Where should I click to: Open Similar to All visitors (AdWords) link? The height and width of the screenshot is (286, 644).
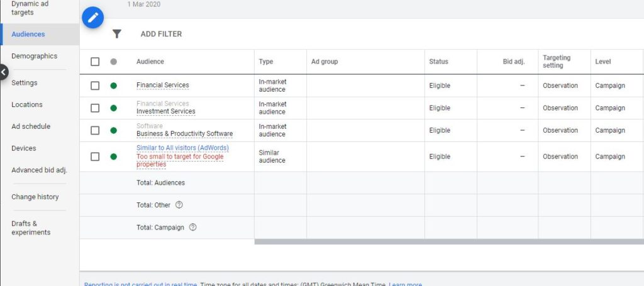point(182,148)
